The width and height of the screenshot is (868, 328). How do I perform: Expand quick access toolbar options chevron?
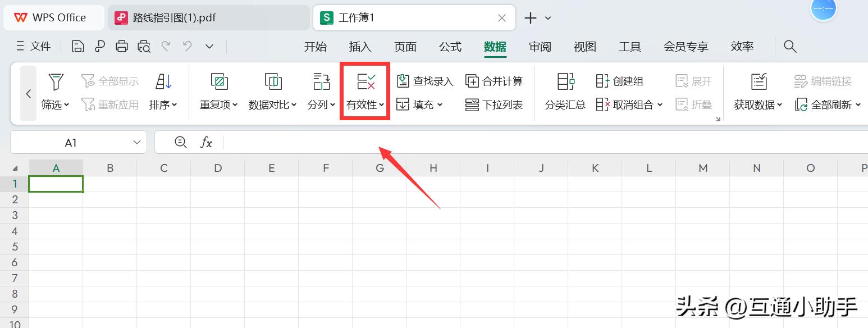tap(209, 47)
